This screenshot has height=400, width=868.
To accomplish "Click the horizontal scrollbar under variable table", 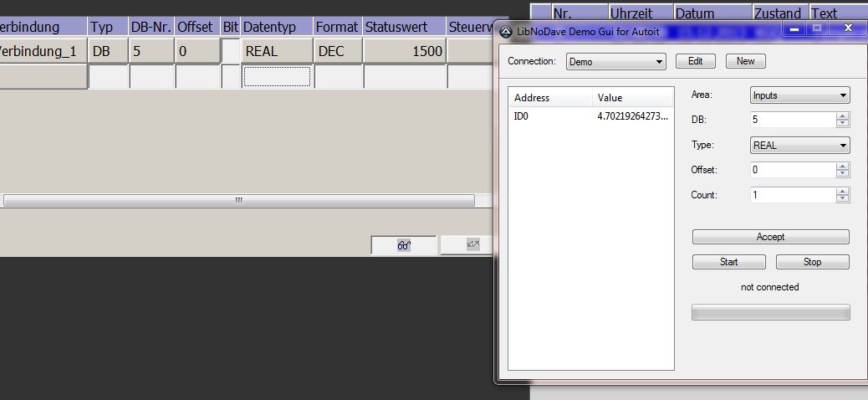I will point(238,201).
